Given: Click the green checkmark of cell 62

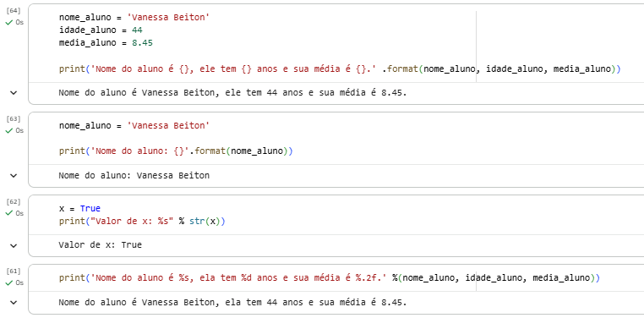Looking at the screenshot, I should click(8, 213).
